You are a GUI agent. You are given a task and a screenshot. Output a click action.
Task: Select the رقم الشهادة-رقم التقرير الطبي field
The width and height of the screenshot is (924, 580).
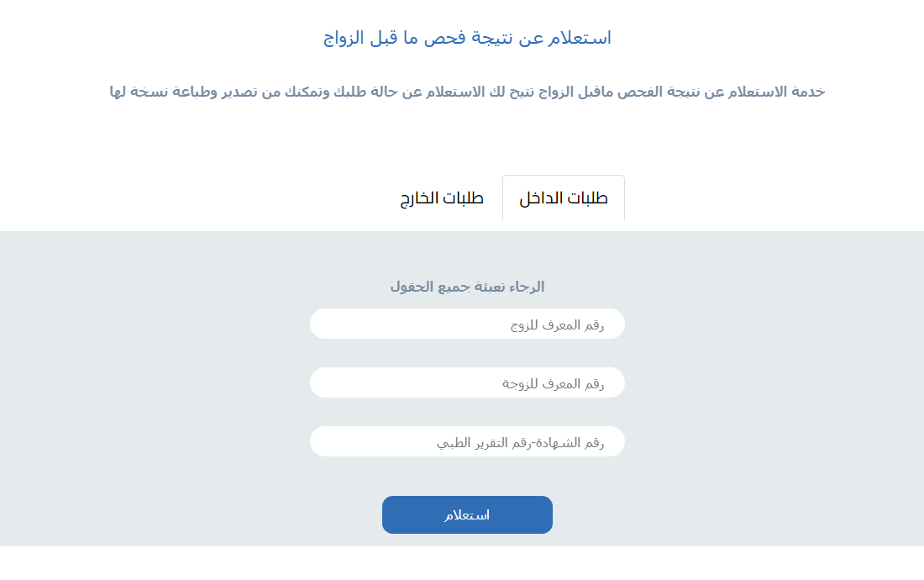click(467, 442)
